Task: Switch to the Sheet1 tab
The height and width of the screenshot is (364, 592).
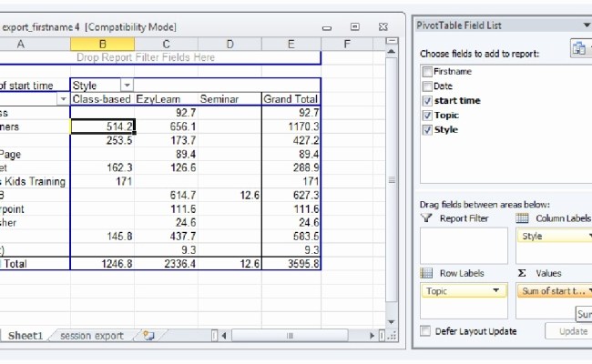Action: coord(26,335)
